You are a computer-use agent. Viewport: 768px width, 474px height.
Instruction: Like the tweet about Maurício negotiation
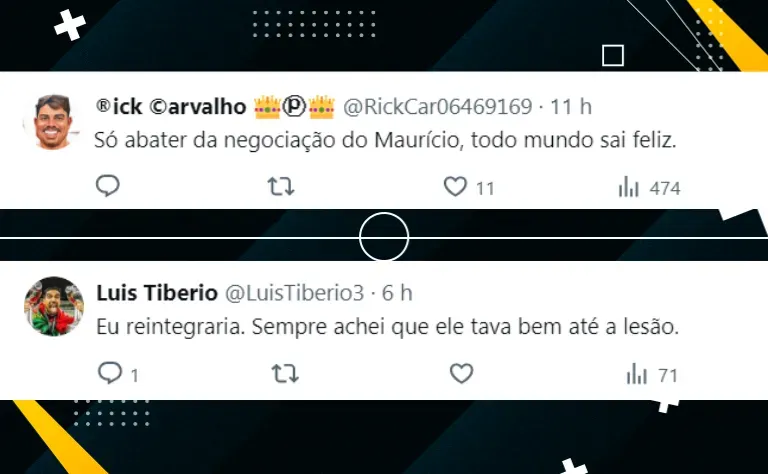coord(455,187)
